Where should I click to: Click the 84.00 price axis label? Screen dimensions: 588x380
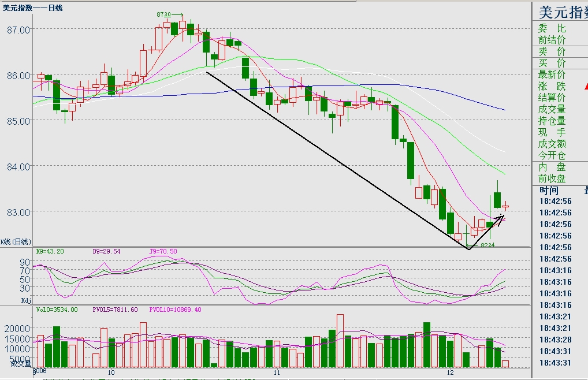18,167
